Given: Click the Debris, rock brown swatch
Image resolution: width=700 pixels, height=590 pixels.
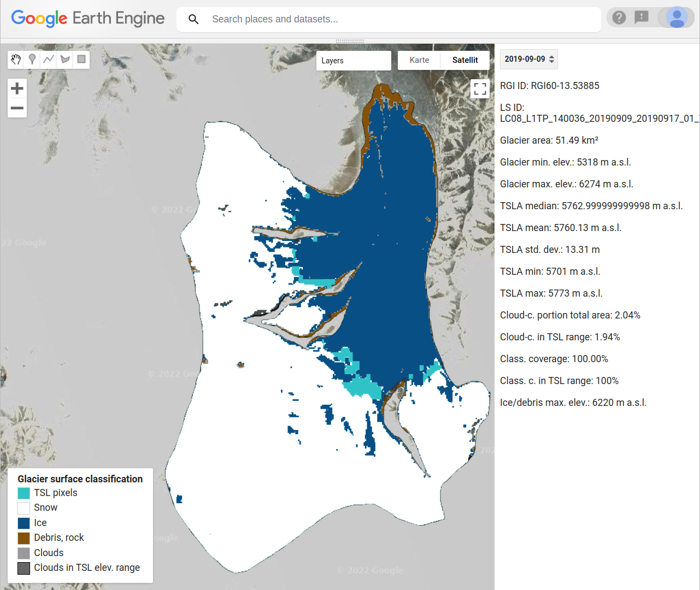Looking at the screenshot, I should coord(23,538).
